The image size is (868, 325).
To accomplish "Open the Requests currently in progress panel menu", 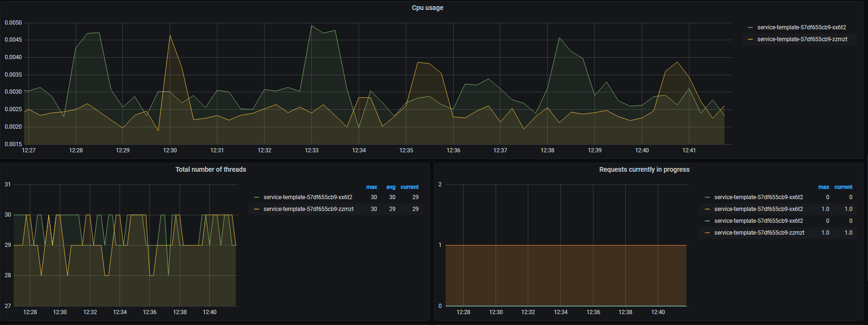I will pyautogui.click(x=644, y=169).
